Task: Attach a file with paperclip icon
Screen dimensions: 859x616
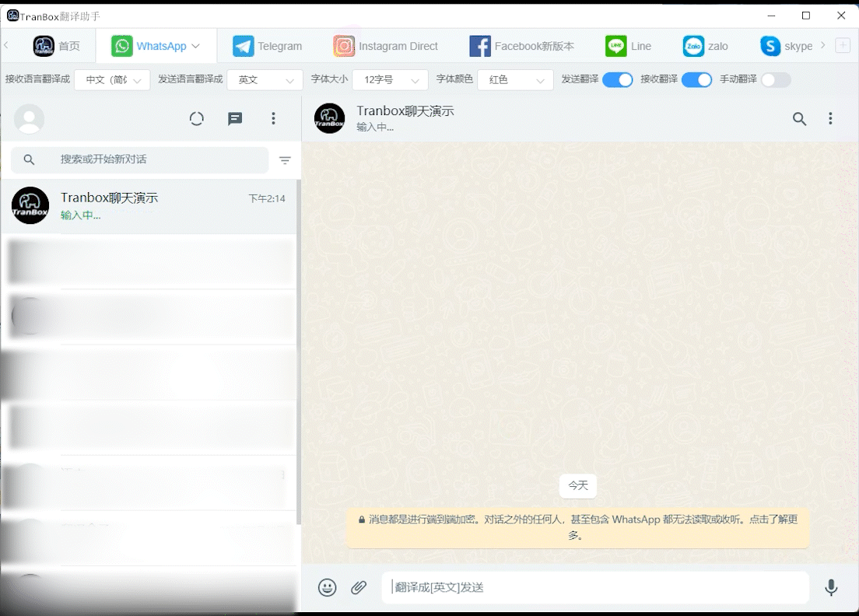Action: click(x=359, y=587)
